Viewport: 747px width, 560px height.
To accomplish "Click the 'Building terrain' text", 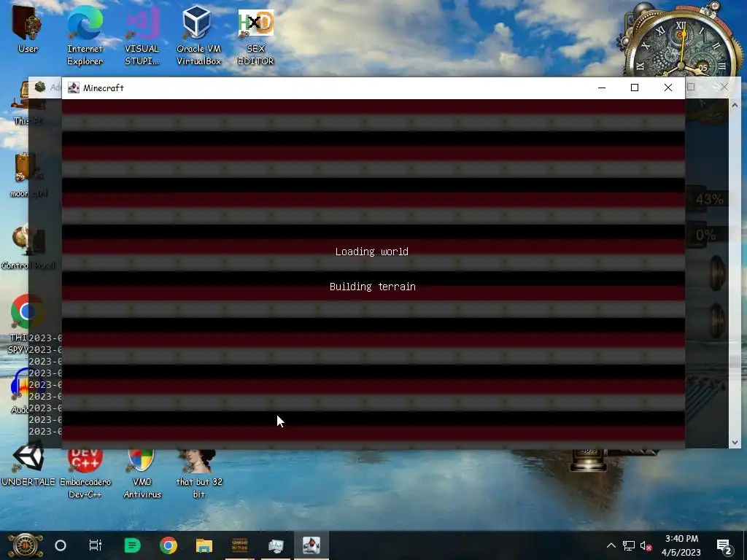I will (x=373, y=287).
